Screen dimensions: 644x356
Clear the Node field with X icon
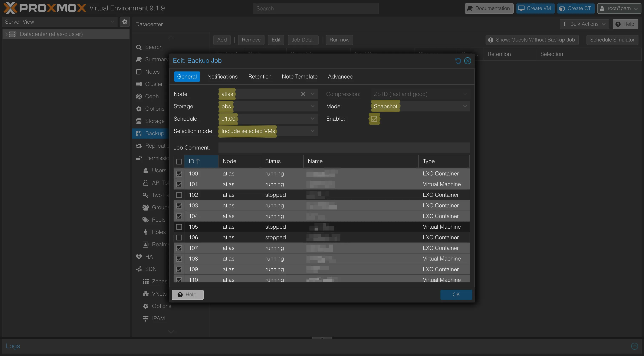coord(303,94)
